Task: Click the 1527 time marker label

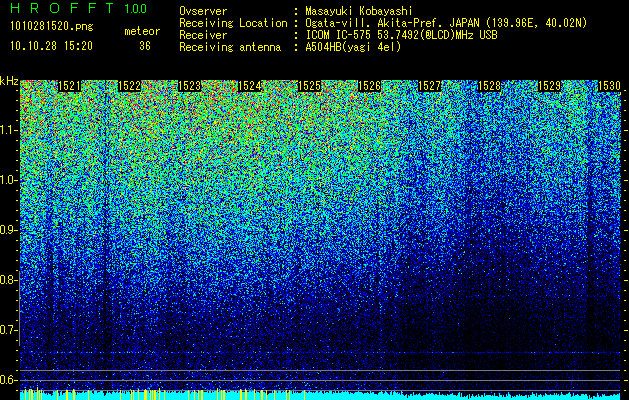Action: tap(430, 86)
